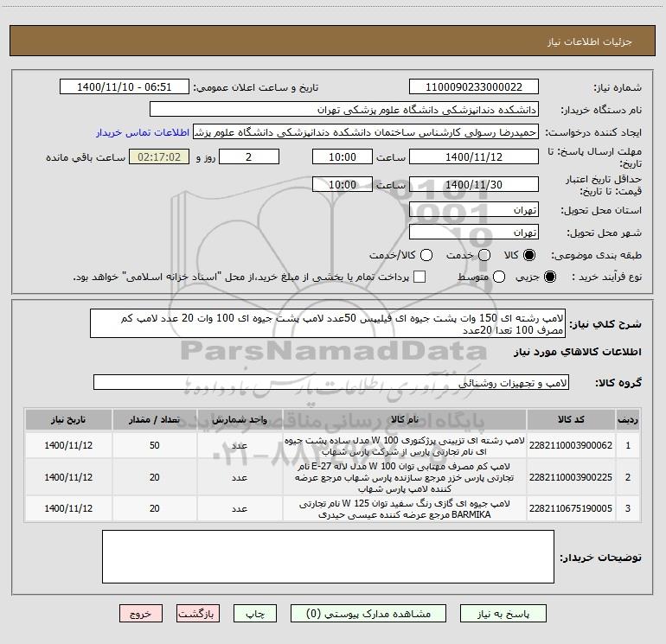Screen dimensions: 666x644
Task: Click the price validity date 1400/11/30 field
Action: (474, 185)
